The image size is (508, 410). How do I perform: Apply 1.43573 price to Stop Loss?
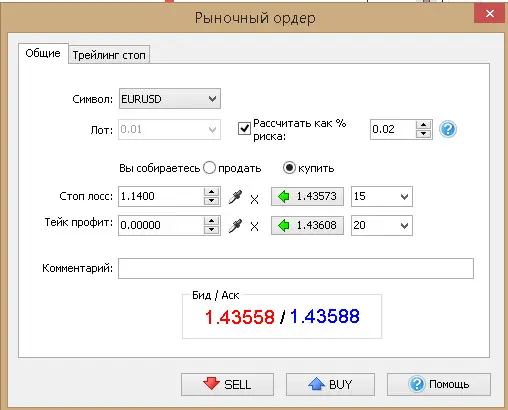click(x=307, y=196)
